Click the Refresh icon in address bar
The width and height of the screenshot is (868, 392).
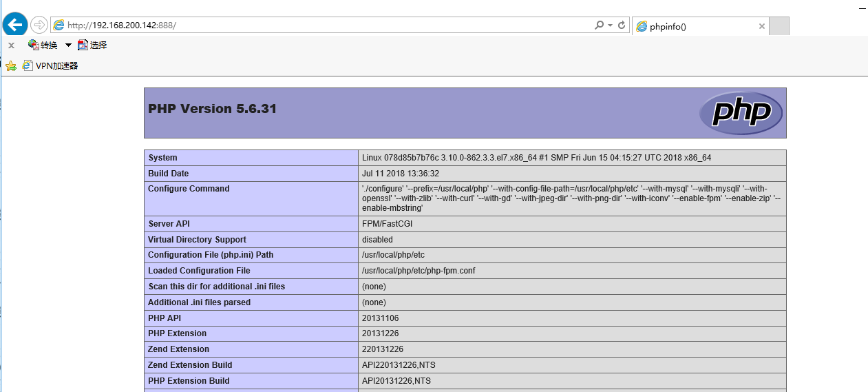(x=622, y=25)
